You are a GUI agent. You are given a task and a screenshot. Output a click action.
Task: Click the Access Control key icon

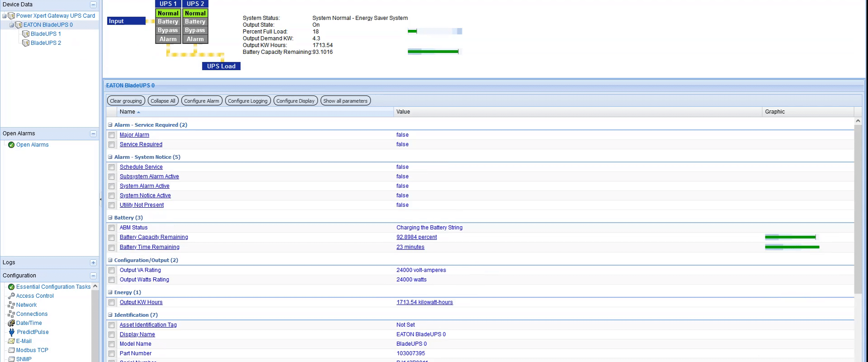pos(11,296)
